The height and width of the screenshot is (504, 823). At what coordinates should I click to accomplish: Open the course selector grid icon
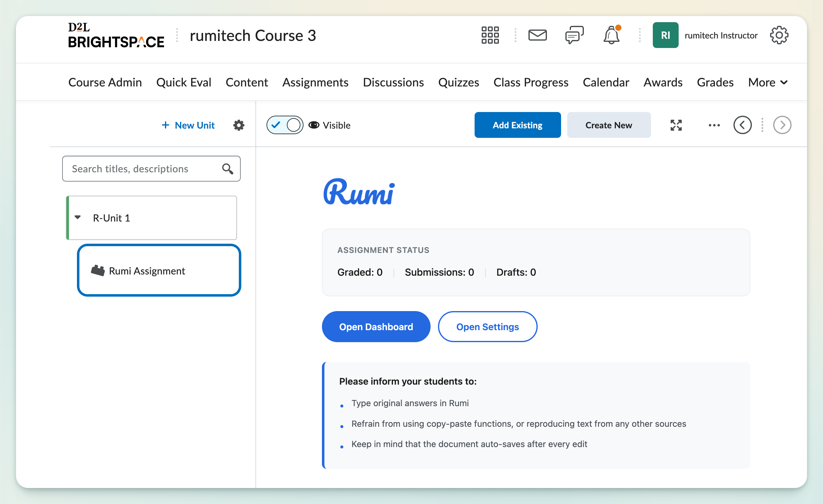pyautogui.click(x=490, y=35)
